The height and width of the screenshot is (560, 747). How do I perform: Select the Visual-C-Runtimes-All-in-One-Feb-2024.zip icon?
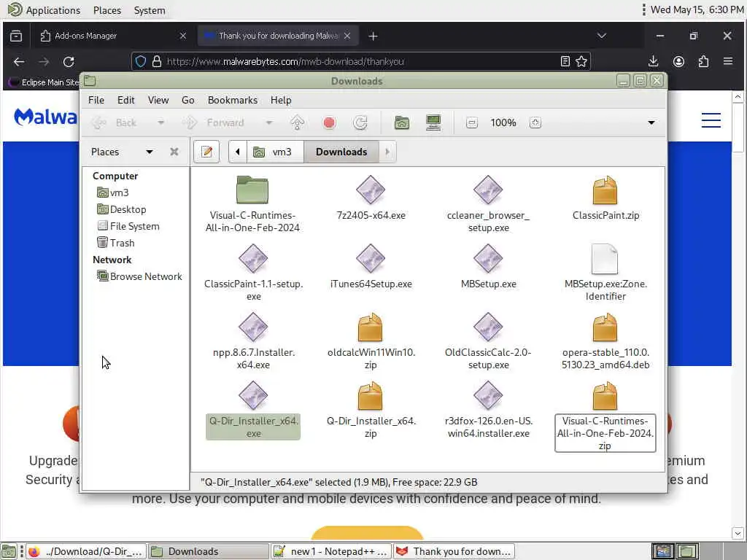(x=605, y=396)
